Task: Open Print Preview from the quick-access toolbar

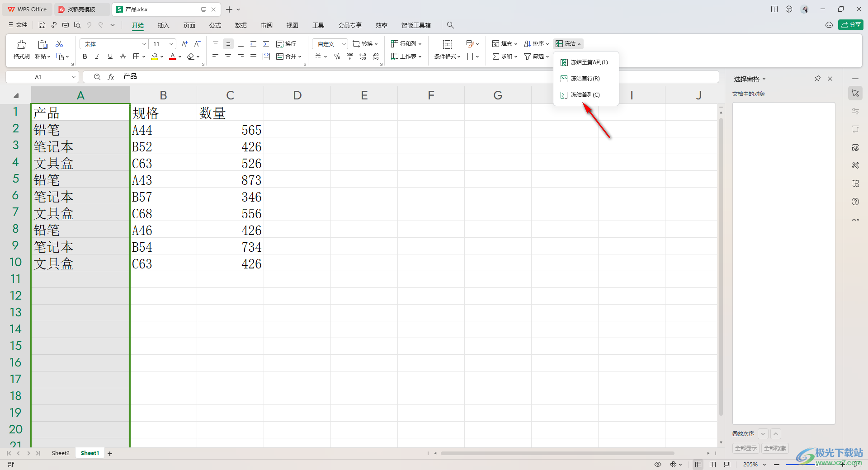Action: coord(77,25)
